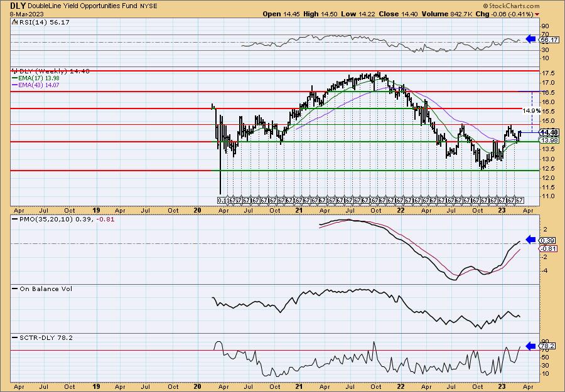Click the DLY ticker symbol in header
This screenshot has width=565, height=392.
(18, 6)
